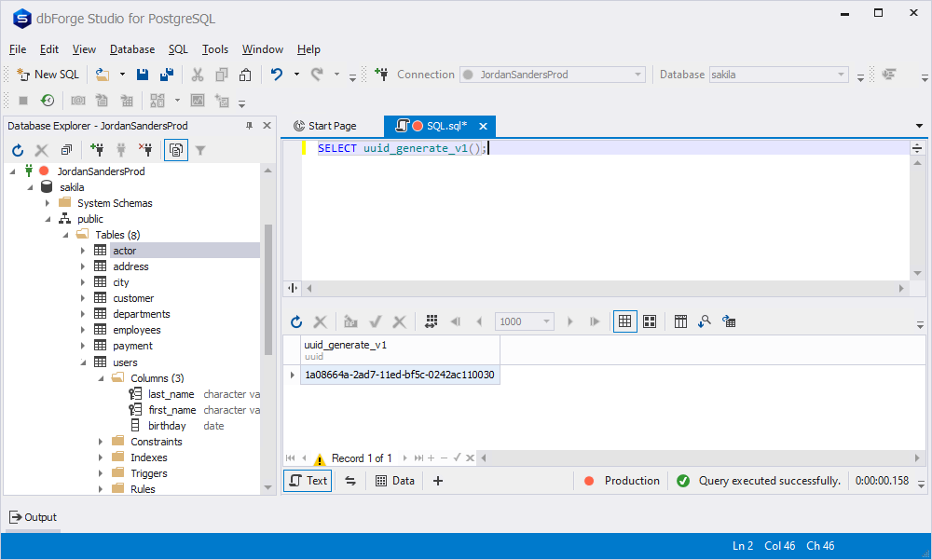932x560 pixels.
Task: Open the Database menu
Action: 132,49
